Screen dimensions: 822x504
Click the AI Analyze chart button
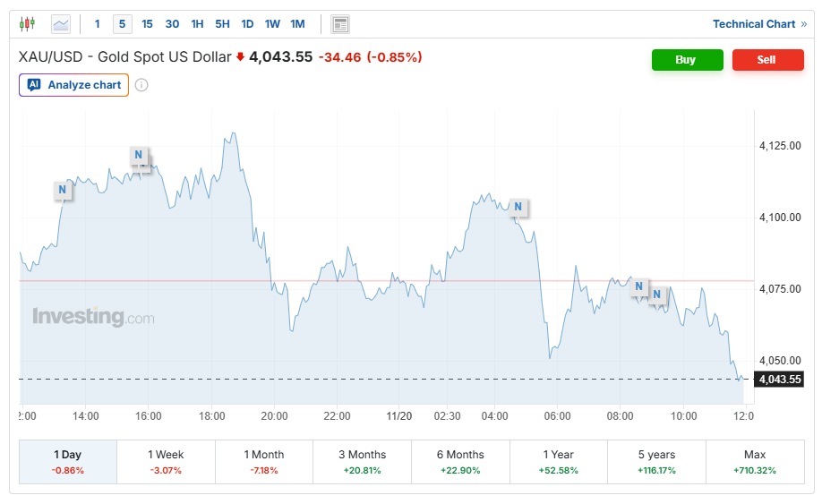coord(74,85)
